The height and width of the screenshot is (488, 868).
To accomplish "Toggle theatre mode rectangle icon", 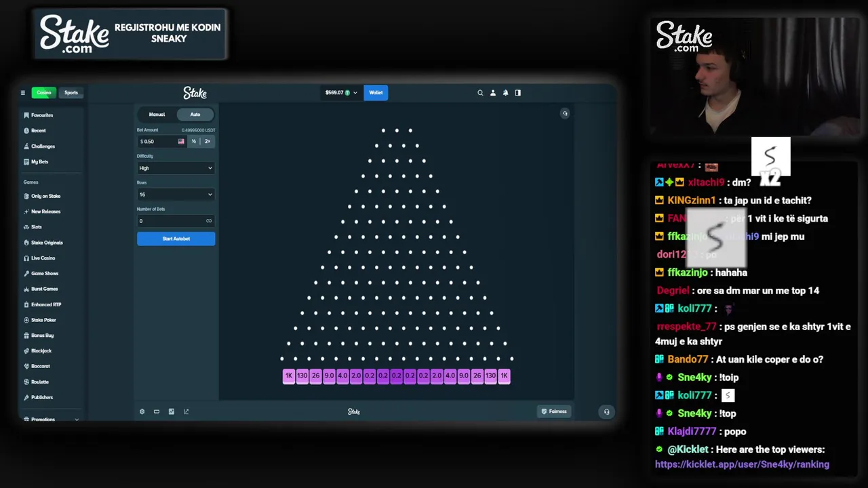I will pos(157,411).
